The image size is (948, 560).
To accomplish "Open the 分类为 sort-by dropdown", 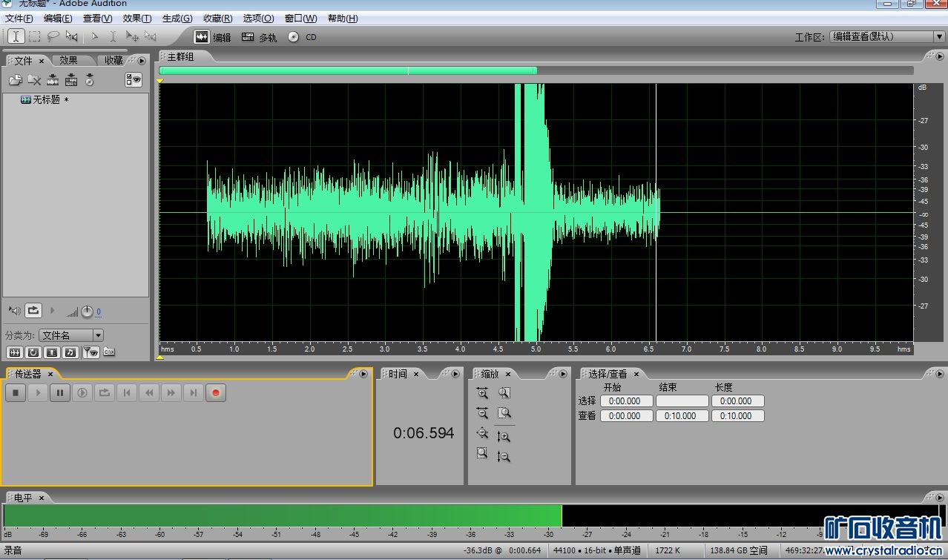I will (x=98, y=335).
